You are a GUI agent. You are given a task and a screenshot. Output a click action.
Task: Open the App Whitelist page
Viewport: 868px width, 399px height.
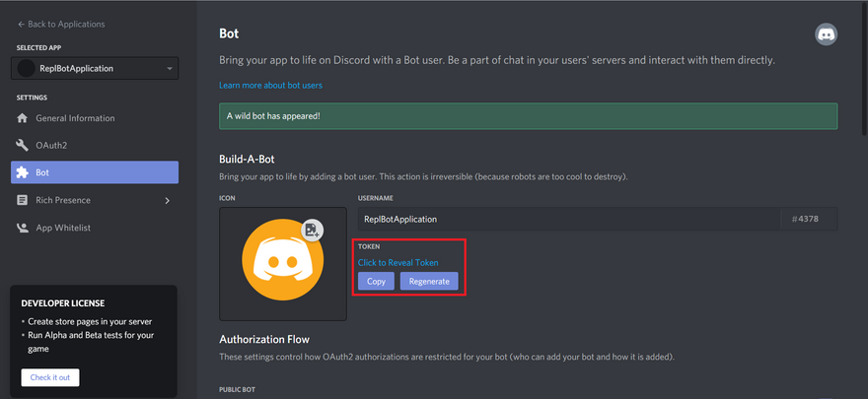(63, 228)
